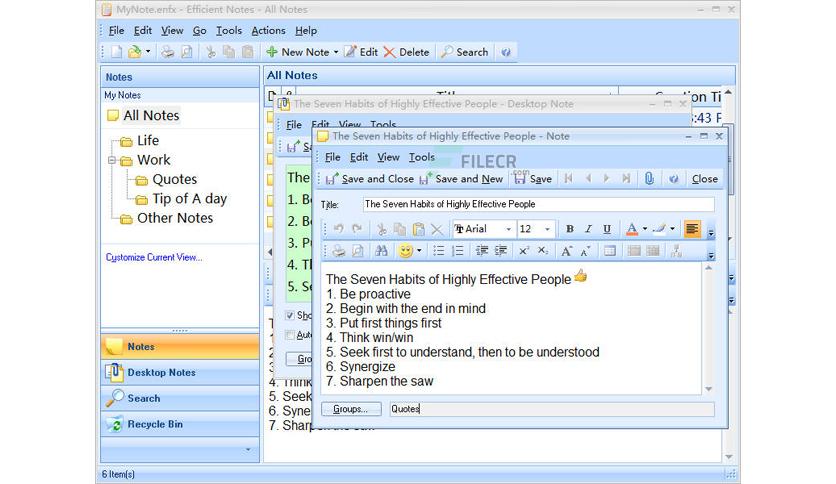The image size is (836, 484).
Task: Click the Groups... button
Action: tap(351, 409)
